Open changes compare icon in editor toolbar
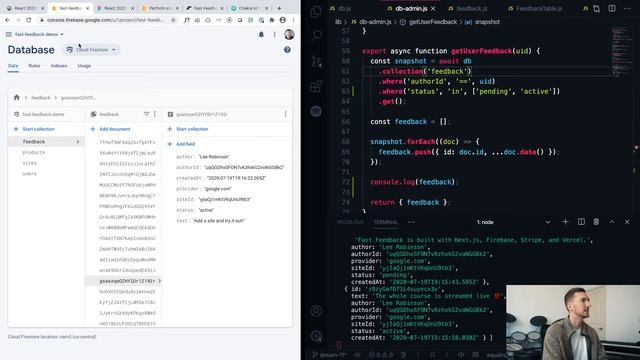Viewport: 640px width, 360px height. click(596, 8)
